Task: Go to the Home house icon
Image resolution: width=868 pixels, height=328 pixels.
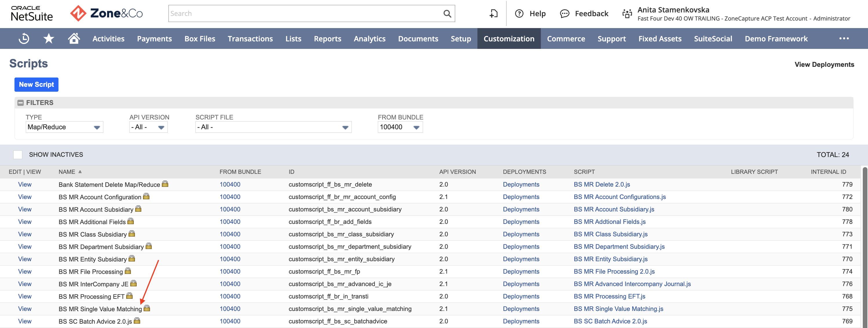Action: [x=74, y=38]
